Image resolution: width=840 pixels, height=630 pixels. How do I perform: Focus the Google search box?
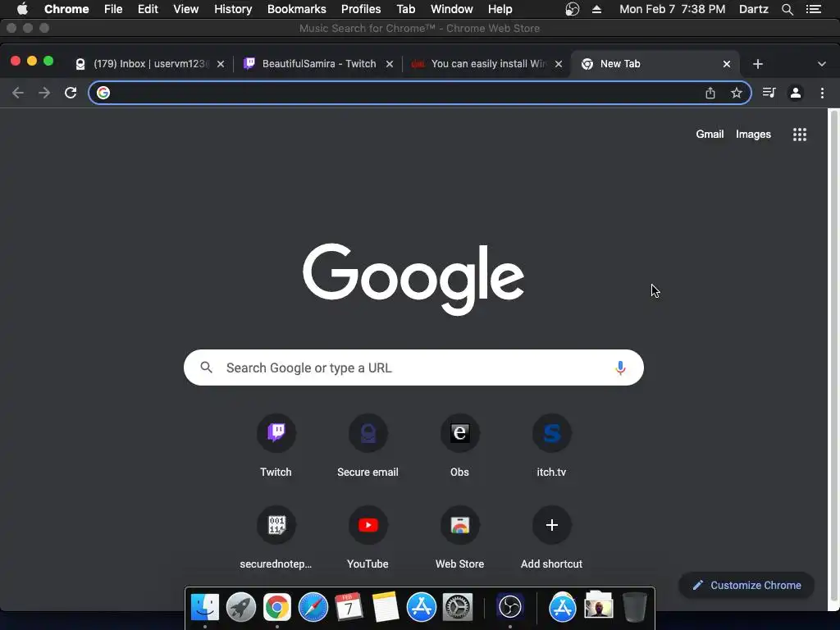[413, 367]
